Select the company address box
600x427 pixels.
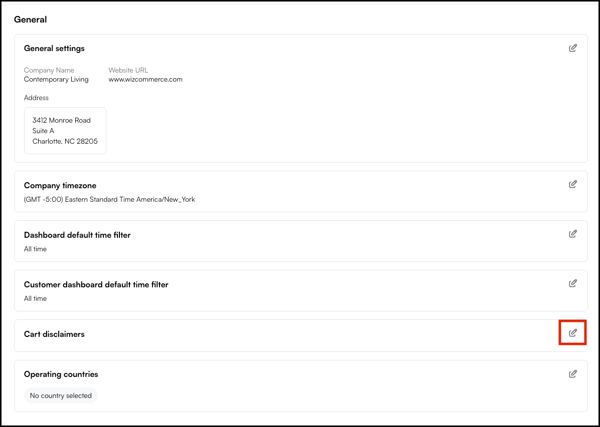point(65,131)
